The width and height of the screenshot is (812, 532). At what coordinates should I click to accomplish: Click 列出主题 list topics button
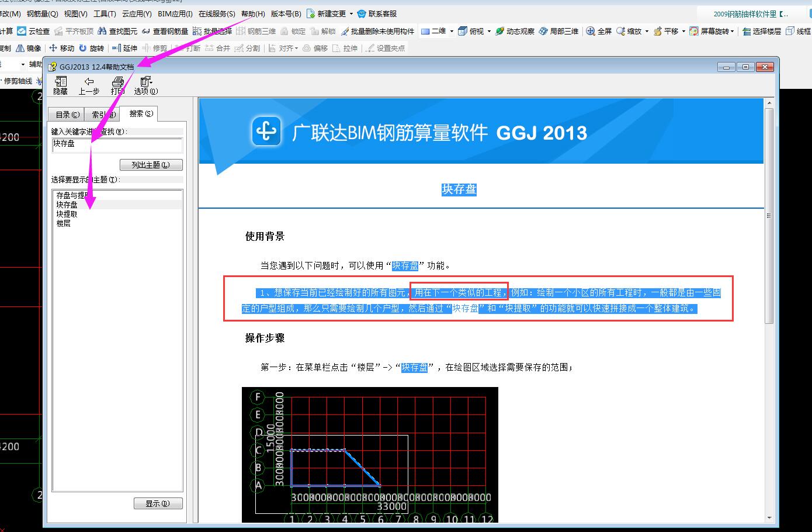[x=151, y=165]
